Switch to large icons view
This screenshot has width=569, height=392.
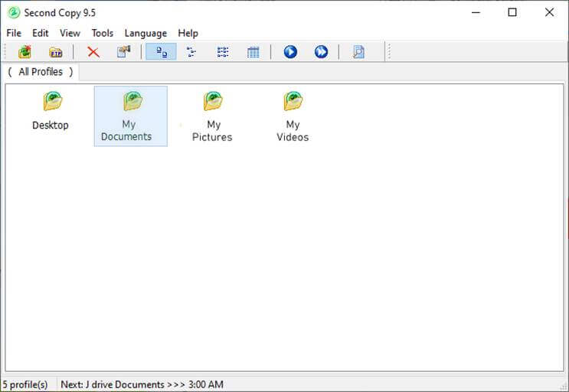click(161, 52)
